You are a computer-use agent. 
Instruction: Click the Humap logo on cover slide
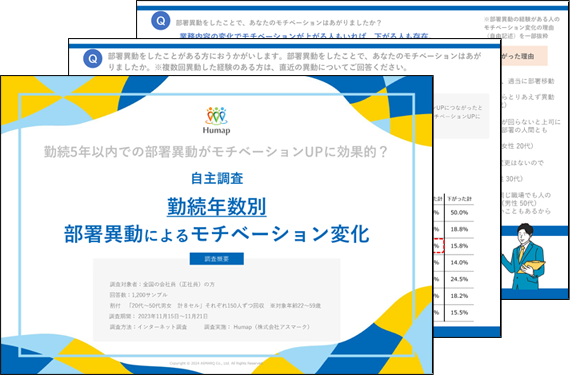coord(217,121)
